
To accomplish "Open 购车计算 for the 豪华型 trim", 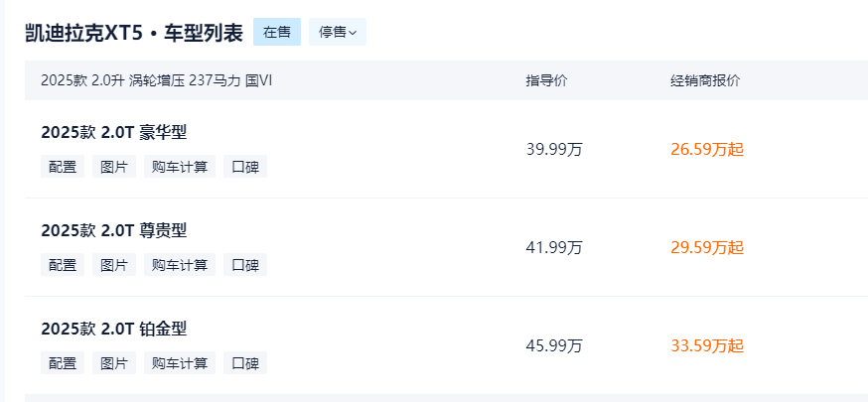I will pos(180,167).
